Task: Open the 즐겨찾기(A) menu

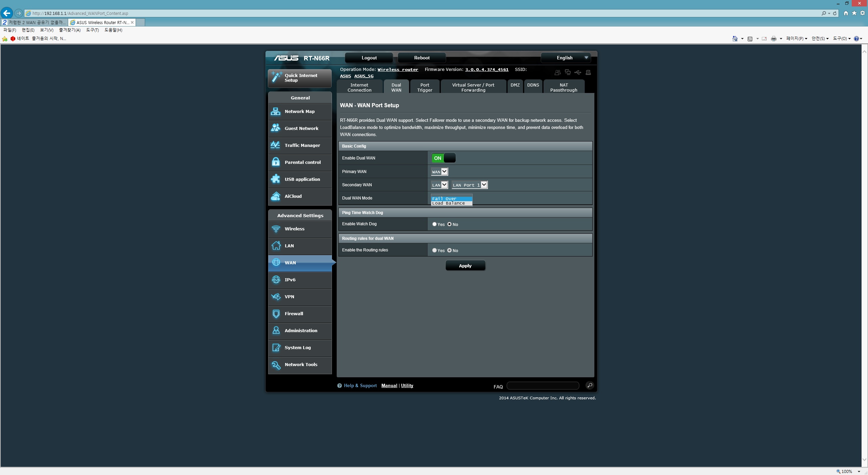Action: click(70, 30)
